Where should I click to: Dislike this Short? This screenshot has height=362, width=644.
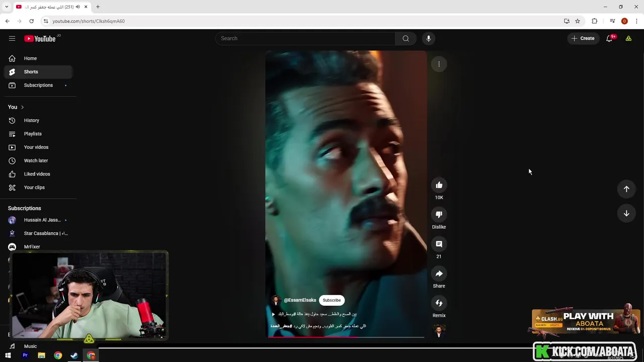pyautogui.click(x=439, y=215)
